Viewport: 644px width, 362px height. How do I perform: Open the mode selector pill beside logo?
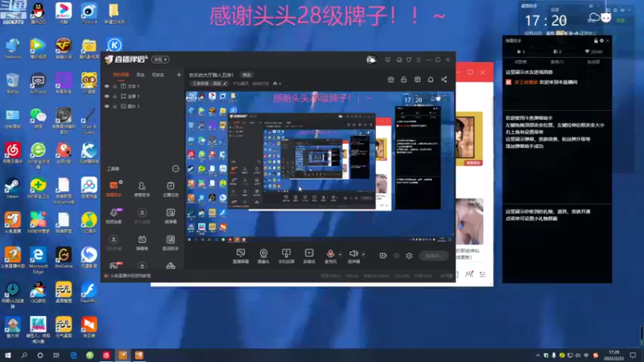tap(160, 60)
